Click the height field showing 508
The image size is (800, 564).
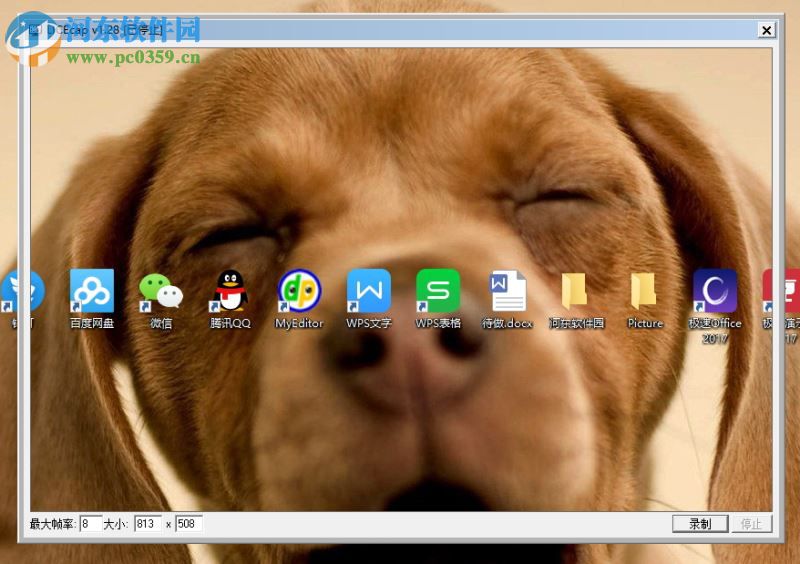pos(189,524)
